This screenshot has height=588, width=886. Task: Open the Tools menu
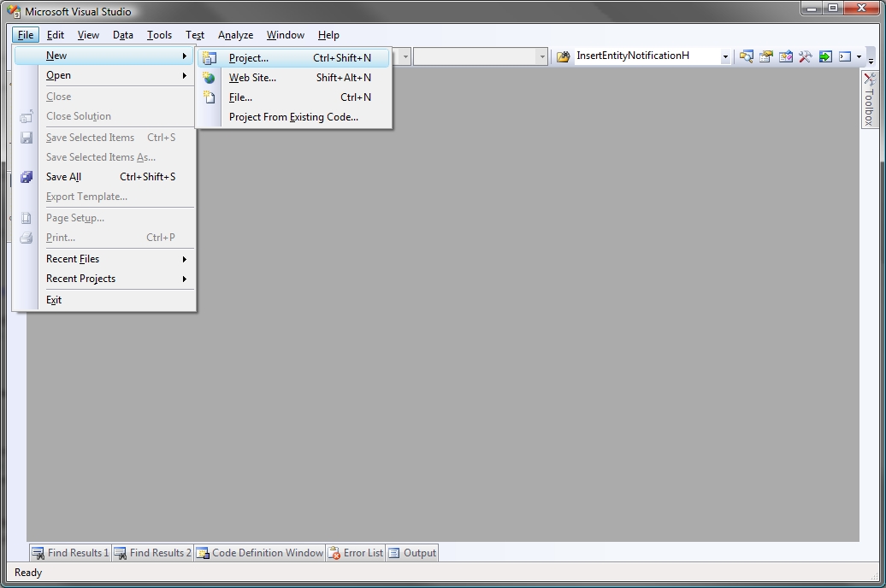click(159, 35)
